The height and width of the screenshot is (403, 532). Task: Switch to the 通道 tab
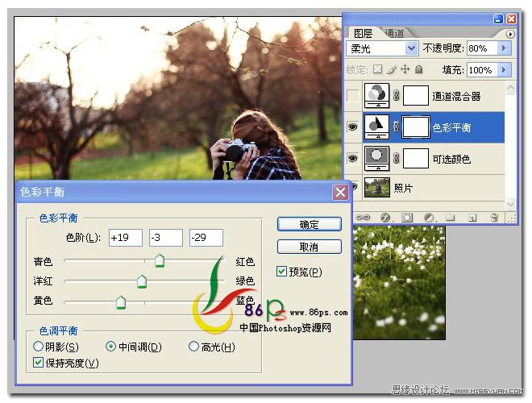395,33
